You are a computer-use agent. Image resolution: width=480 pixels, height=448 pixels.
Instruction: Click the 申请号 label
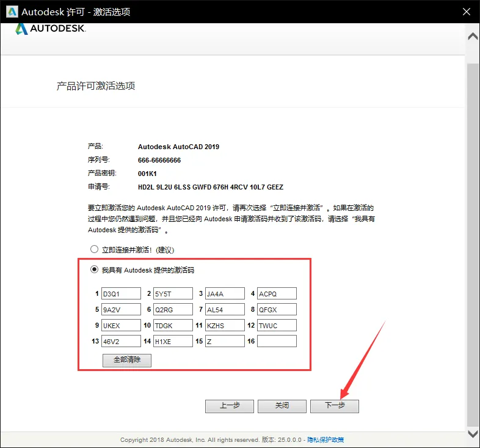(98, 187)
